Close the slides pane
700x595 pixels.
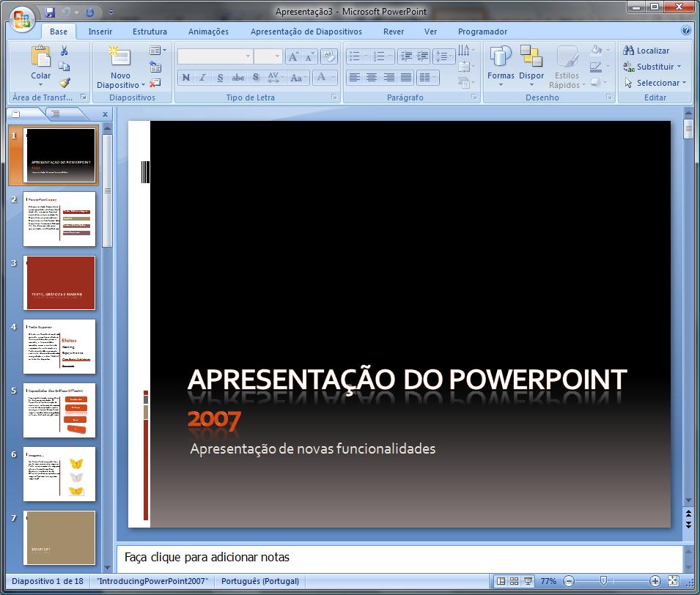tap(106, 114)
